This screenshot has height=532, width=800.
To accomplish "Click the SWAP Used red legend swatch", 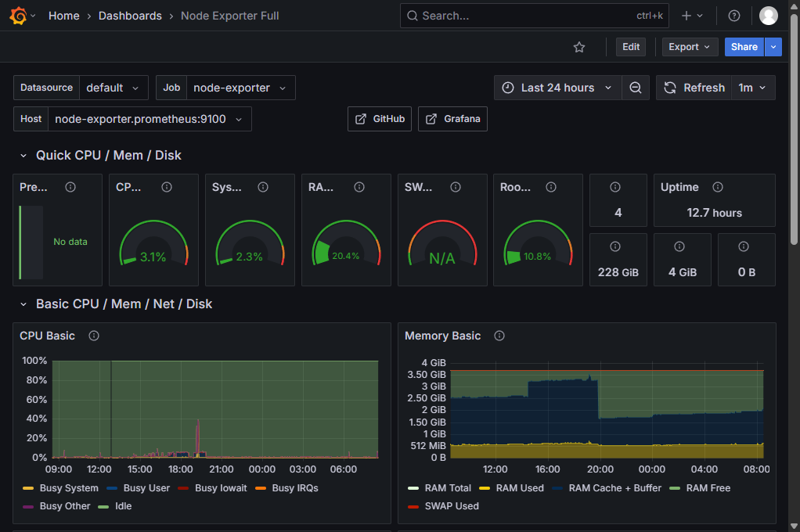I will [x=413, y=506].
